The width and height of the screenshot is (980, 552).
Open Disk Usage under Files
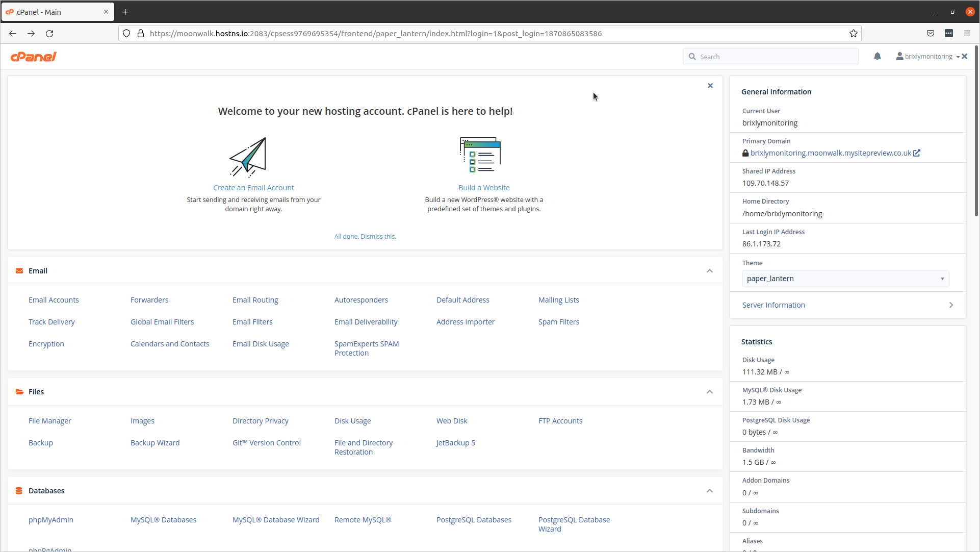353,421
